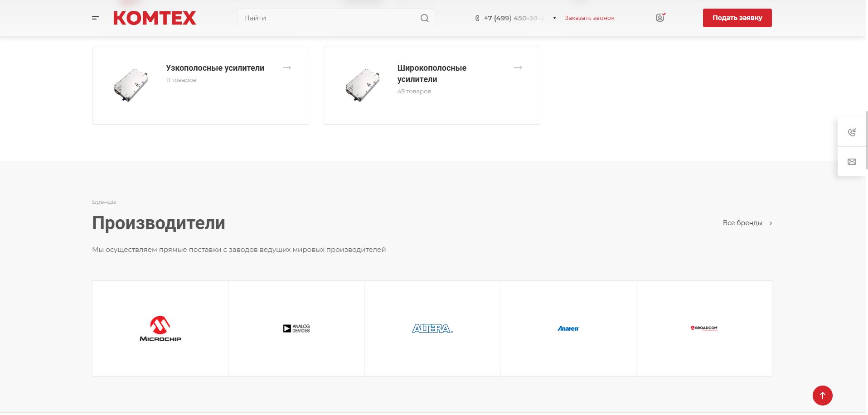Click the Широкополосные усилители amplifier thumbnail
Screen dimensions: 868x415
point(363,85)
